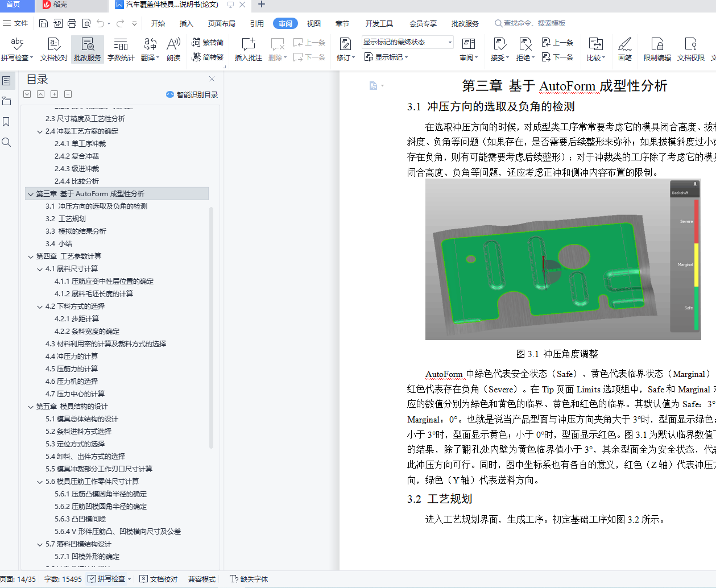The height and width of the screenshot is (588, 716).
Task: Close the 目录 navigation pane
Action: (212, 79)
